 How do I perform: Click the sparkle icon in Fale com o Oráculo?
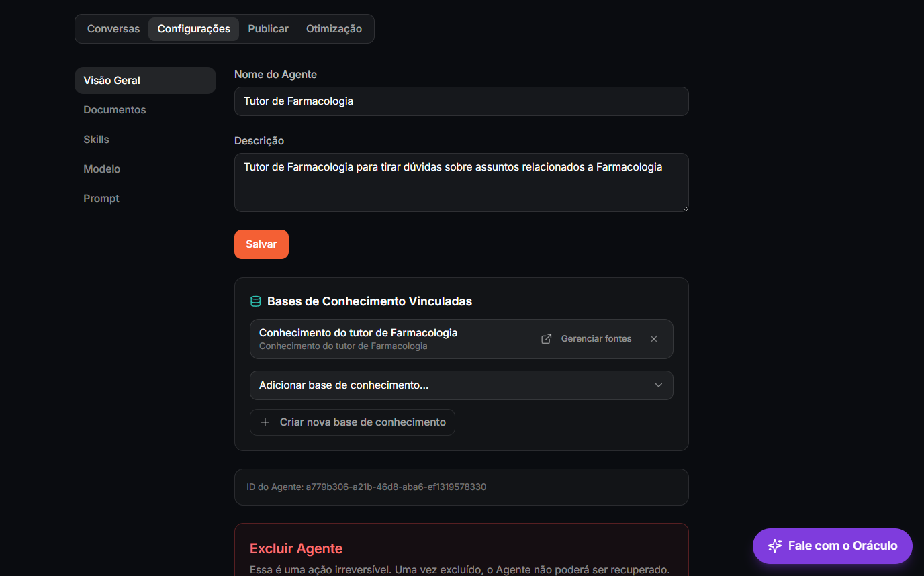point(775,546)
